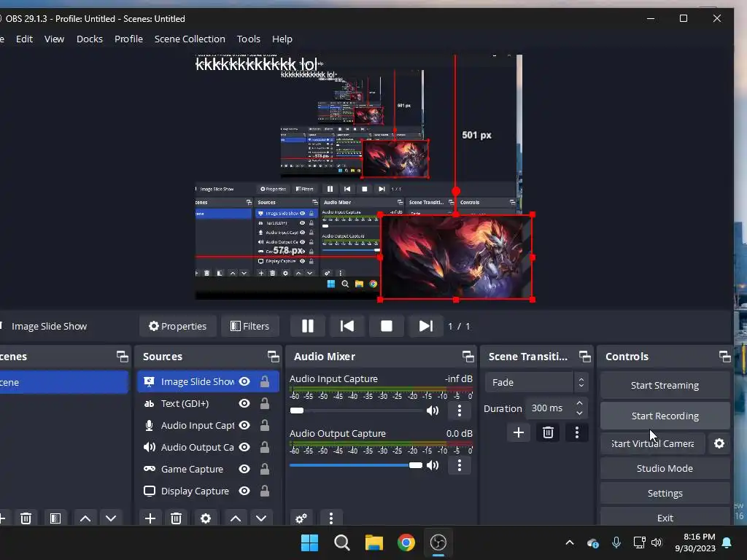Toggle visibility of Image Slide Show source
747x560 pixels.
(244, 381)
